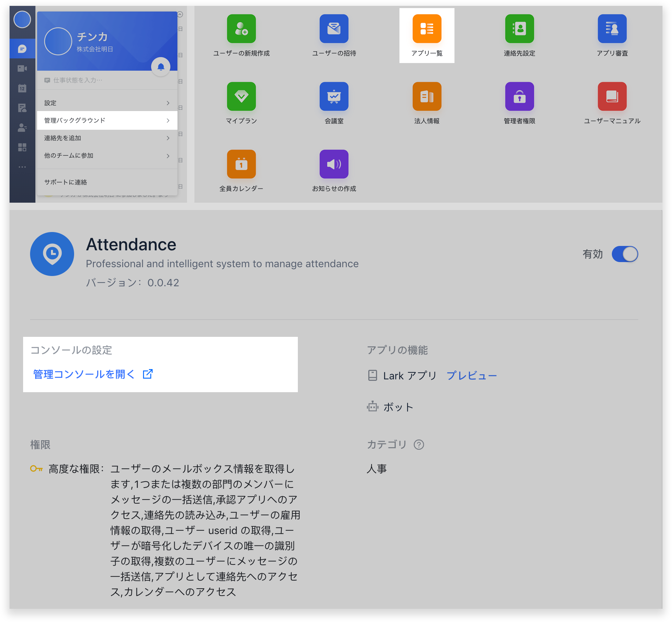This screenshot has width=672, height=622.
Task: Choose サポートに連絡 from the profile menu
Action: click(66, 182)
